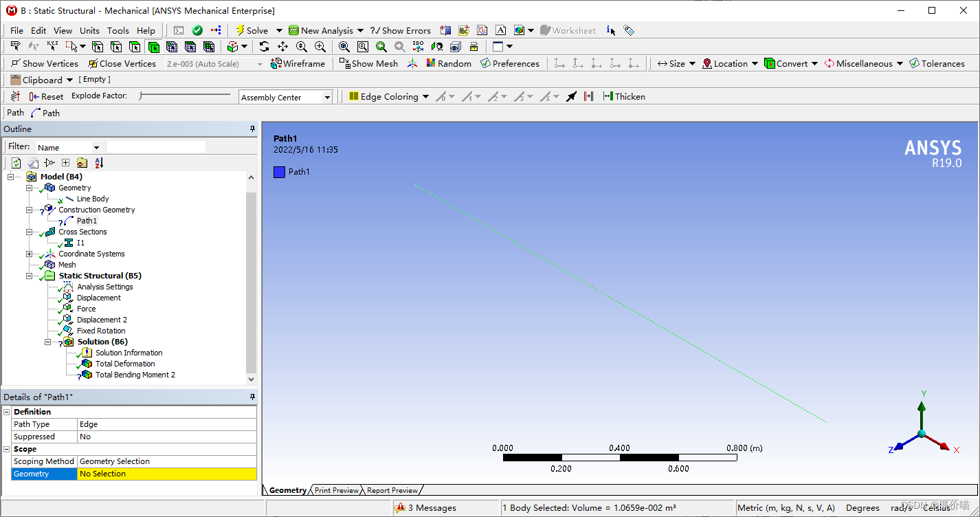Toggle Wireframe display mode

coord(298,63)
